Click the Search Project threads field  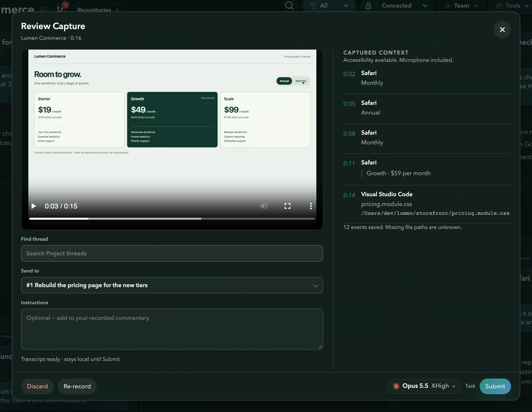(x=172, y=253)
